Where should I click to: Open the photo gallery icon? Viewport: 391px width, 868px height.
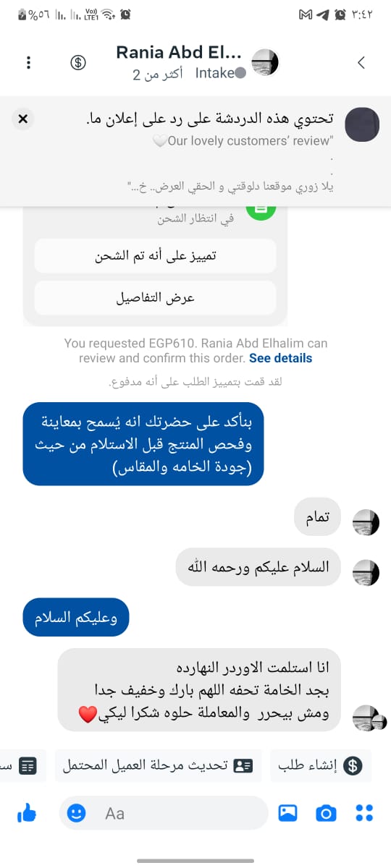point(288,813)
